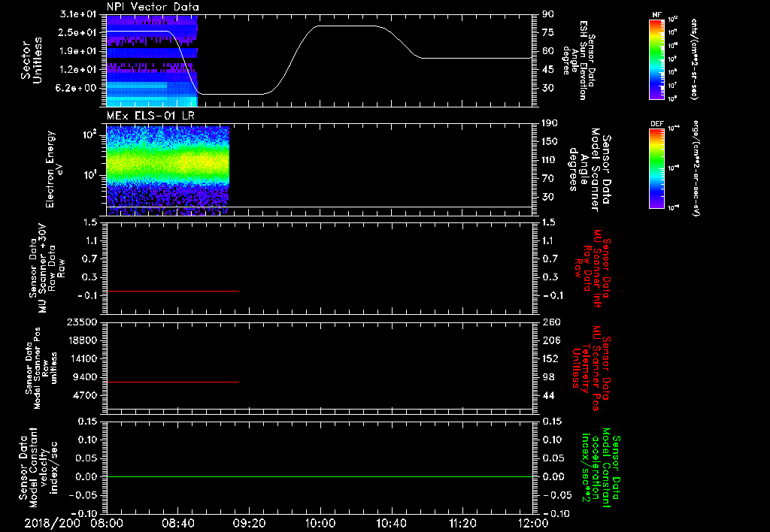Select the "NPI Vector Data" panel title

pyautogui.click(x=153, y=7)
